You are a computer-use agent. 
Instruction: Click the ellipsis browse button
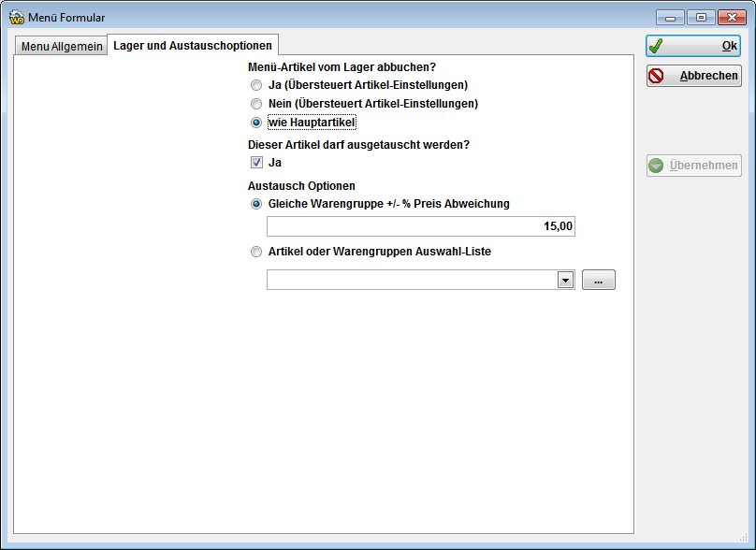pyautogui.click(x=598, y=280)
